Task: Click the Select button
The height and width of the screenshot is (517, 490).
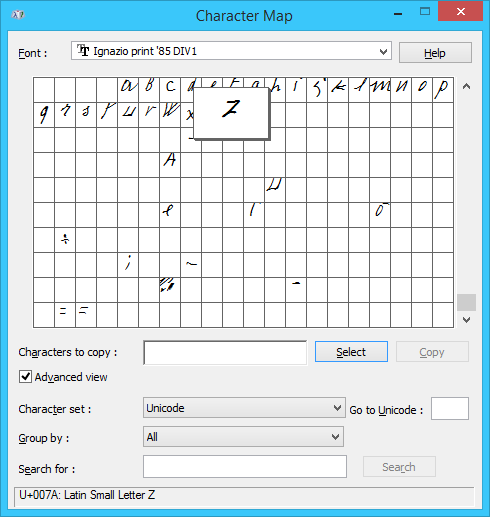Action: point(351,352)
